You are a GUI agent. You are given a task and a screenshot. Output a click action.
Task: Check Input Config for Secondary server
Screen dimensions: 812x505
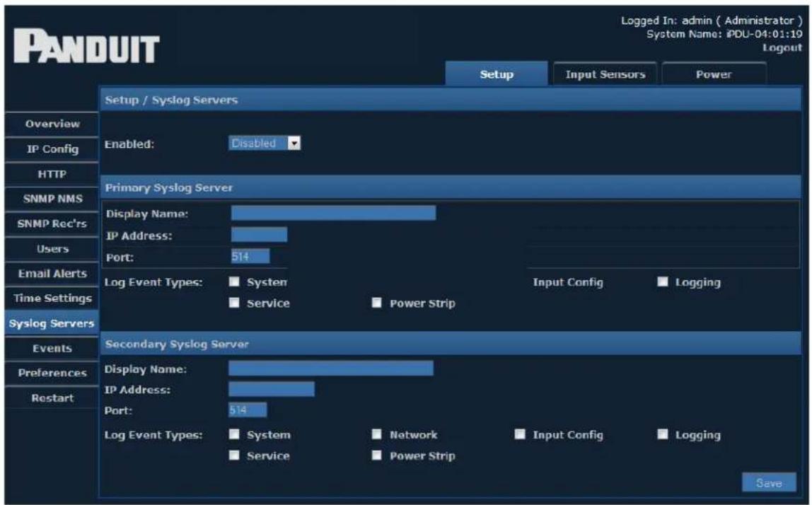pyautogui.click(x=520, y=434)
